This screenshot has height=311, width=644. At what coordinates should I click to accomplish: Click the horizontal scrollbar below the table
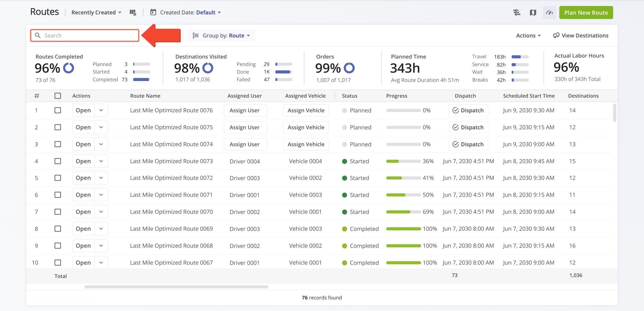click(x=176, y=287)
